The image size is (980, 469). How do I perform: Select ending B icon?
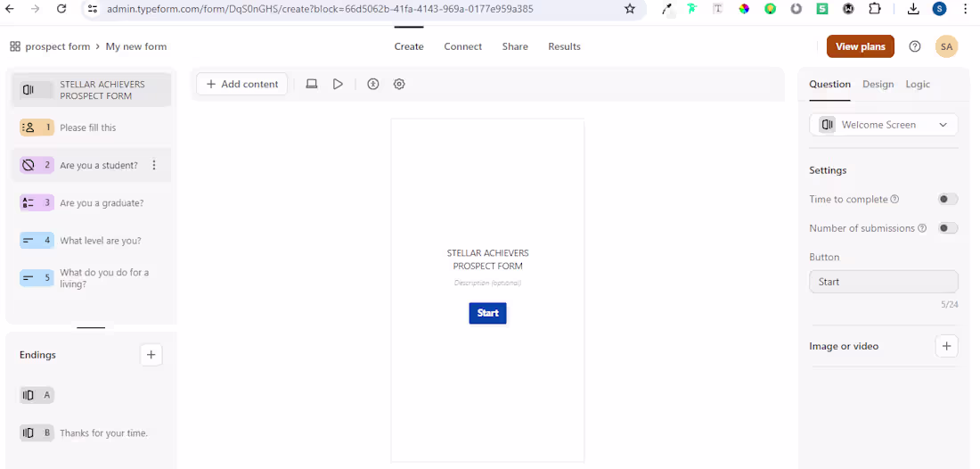[x=37, y=432]
